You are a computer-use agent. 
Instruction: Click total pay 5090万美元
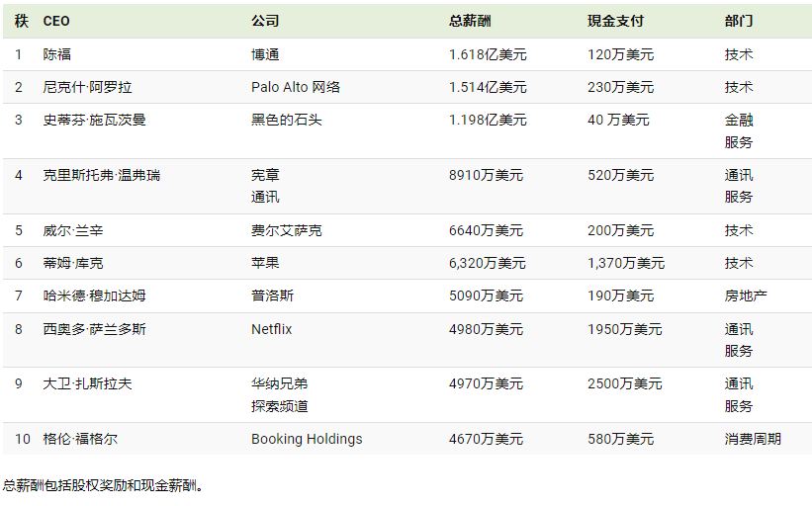click(x=486, y=295)
